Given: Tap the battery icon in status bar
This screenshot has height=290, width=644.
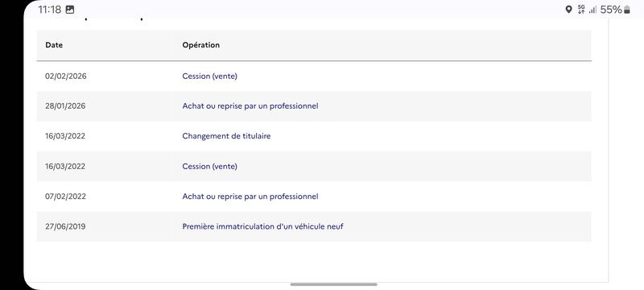Looking at the screenshot, I should [627, 10].
